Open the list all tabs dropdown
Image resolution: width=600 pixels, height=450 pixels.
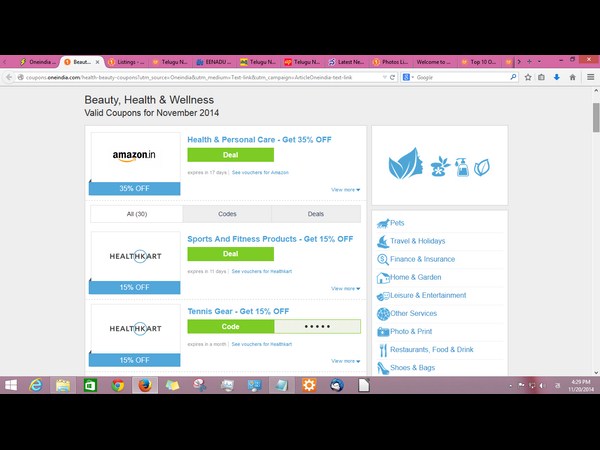coord(539,62)
